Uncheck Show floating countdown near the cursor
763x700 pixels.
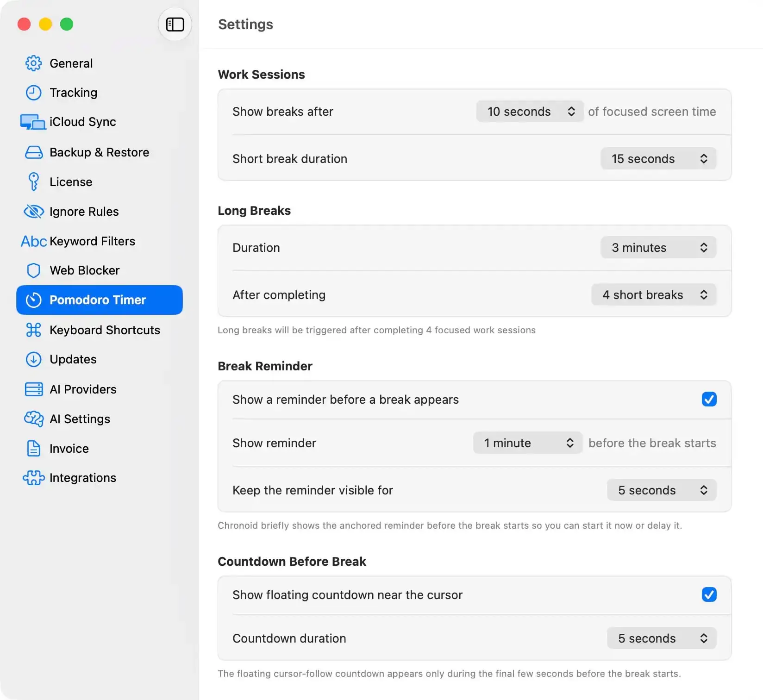[709, 594]
